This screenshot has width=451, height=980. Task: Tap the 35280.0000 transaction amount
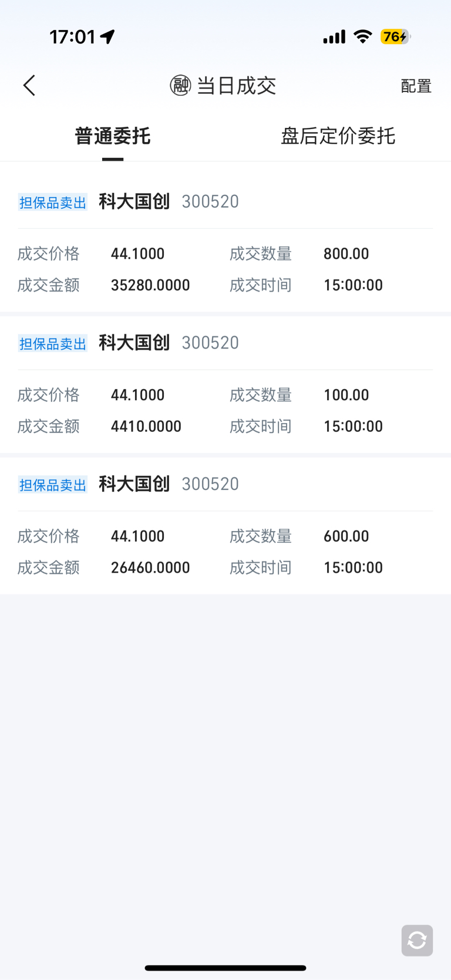[150, 285]
